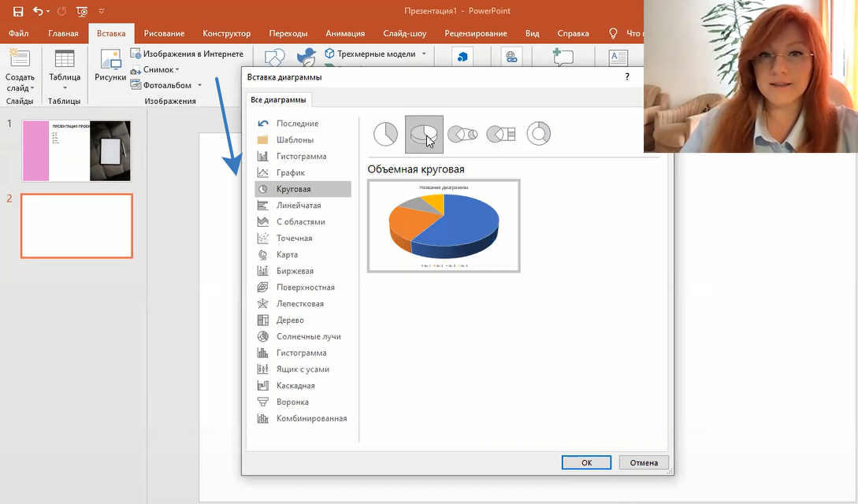Choose the Bar of Pie chart subtype

click(501, 134)
